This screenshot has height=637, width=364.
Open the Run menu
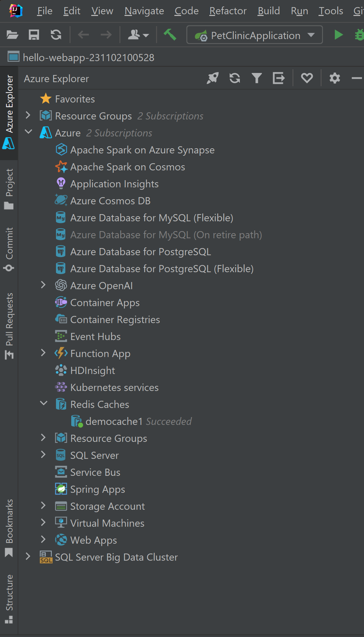(299, 11)
